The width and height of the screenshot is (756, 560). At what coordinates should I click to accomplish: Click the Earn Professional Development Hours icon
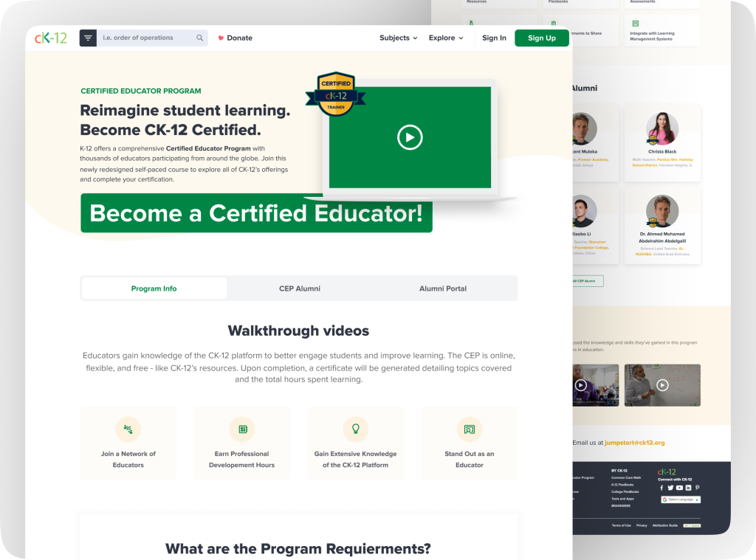tap(242, 429)
